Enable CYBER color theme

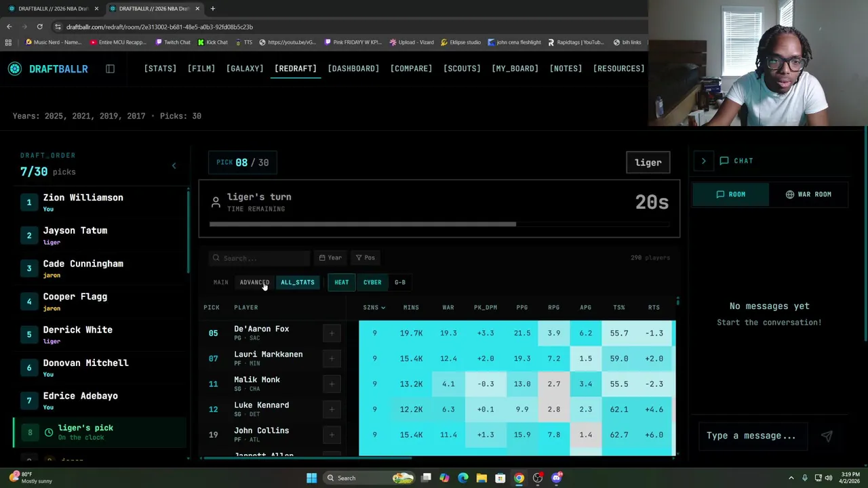click(372, 282)
